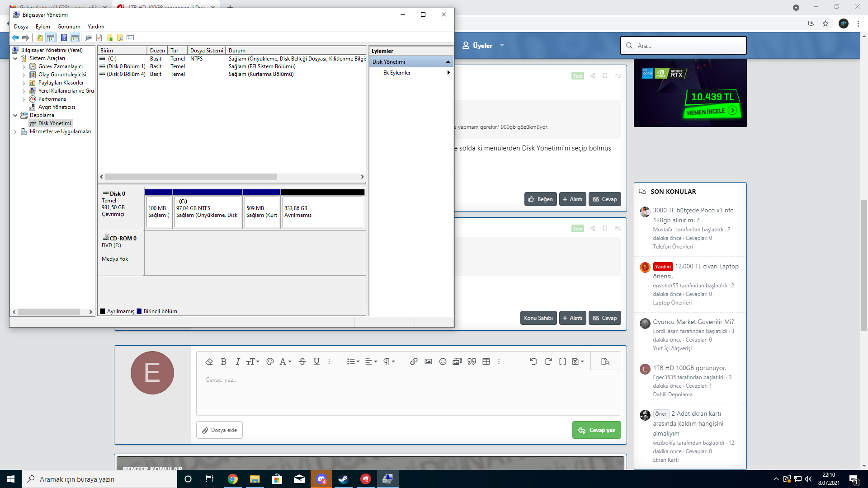
Task: Expand the Ek Eylemler submenu arrow
Action: tap(448, 73)
